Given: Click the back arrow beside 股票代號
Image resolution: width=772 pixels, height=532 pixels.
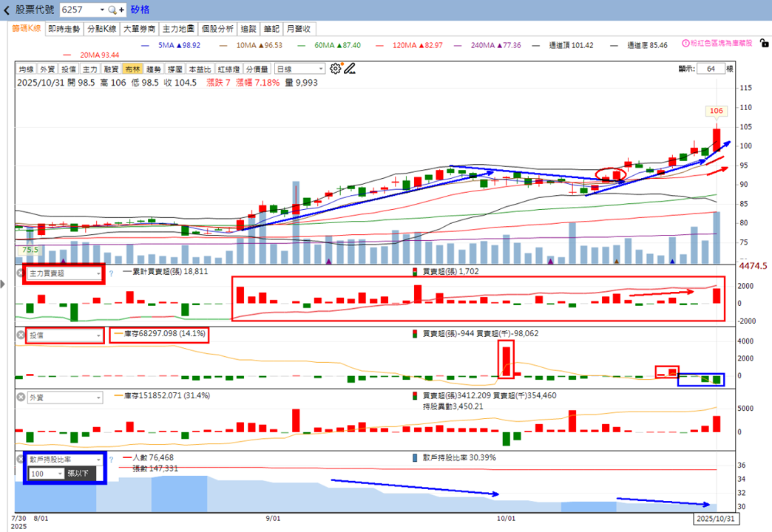Looking at the screenshot, I should point(7,10).
